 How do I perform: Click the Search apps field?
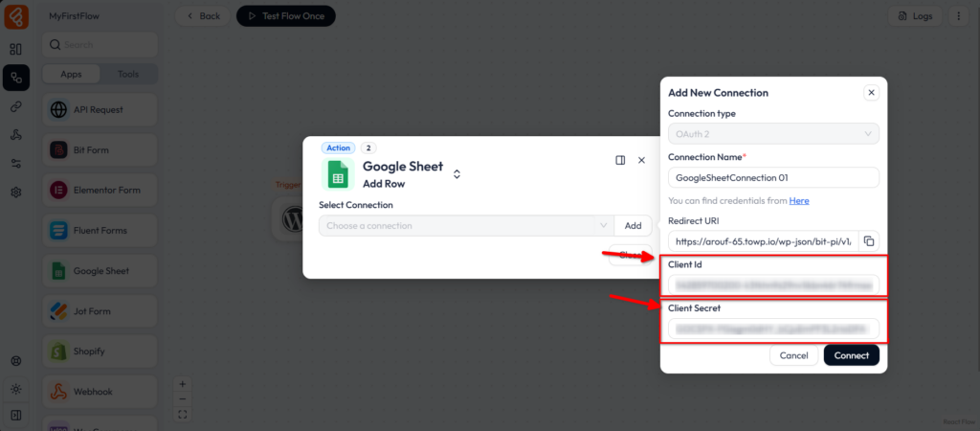pos(100,45)
